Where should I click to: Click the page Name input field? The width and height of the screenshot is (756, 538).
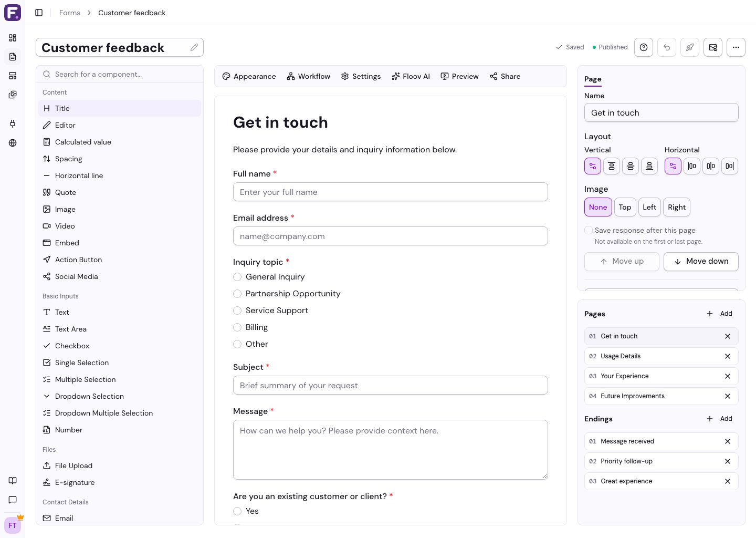[x=661, y=112]
